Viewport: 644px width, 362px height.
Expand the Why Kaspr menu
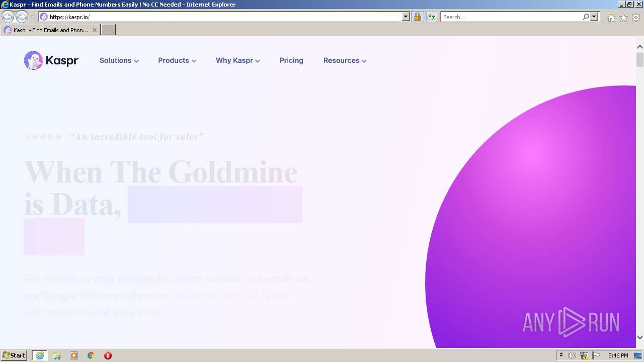[238, 60]
